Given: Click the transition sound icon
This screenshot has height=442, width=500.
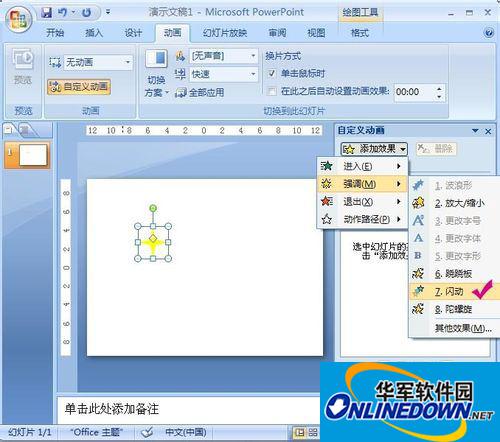Looking at the screenshot, I should [x=180, y=56].
